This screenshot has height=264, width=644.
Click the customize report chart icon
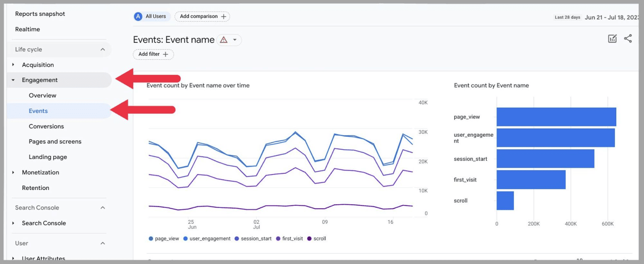tap(612, 39)
